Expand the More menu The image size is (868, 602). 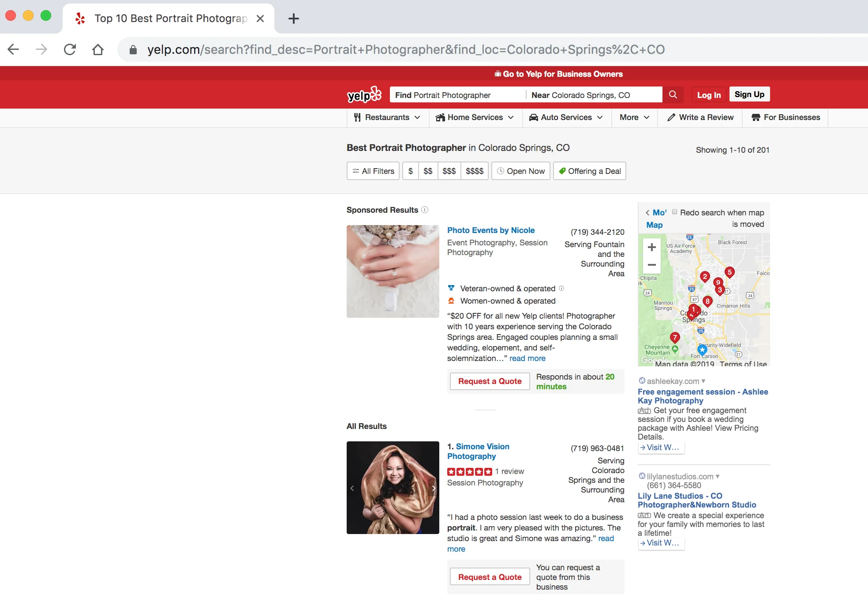[634, 117]
